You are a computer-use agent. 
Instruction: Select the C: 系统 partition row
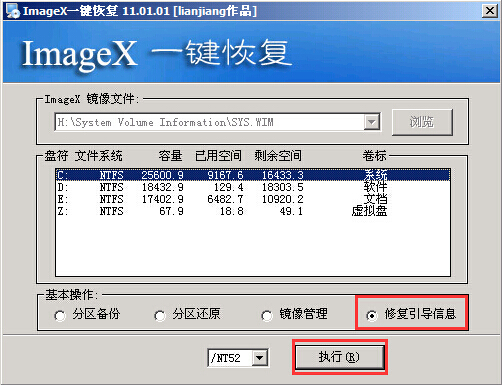pyautogui.click(x=253, y=175)
